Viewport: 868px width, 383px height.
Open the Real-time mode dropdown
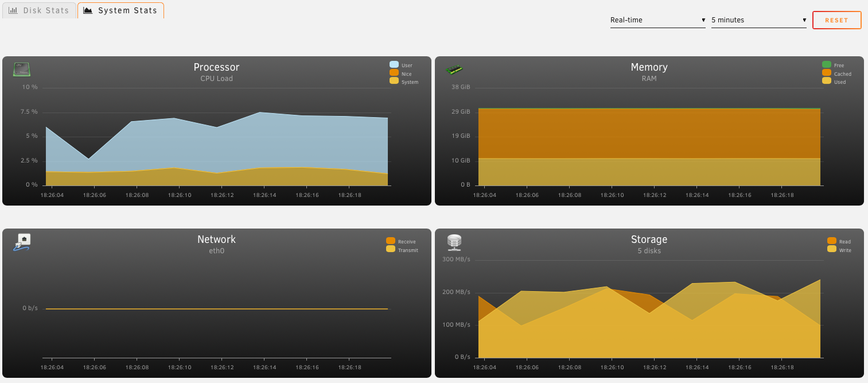point(657,20)
